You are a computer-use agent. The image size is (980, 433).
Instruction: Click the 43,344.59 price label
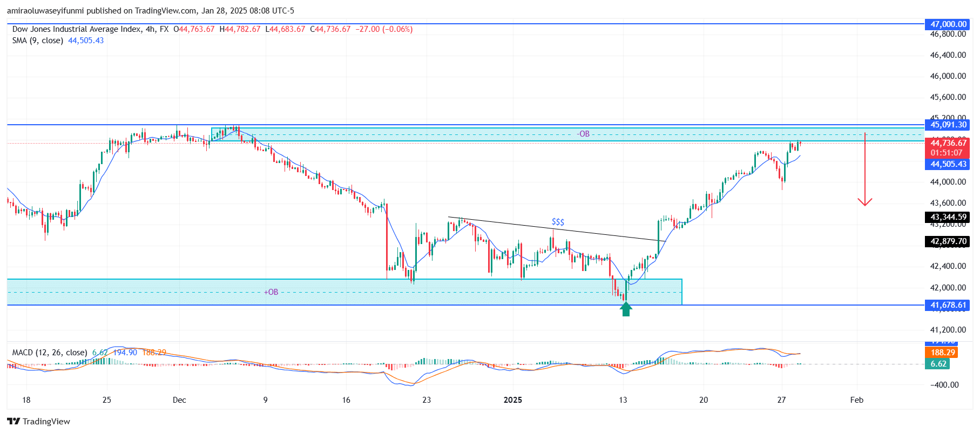tap(948, 217)
